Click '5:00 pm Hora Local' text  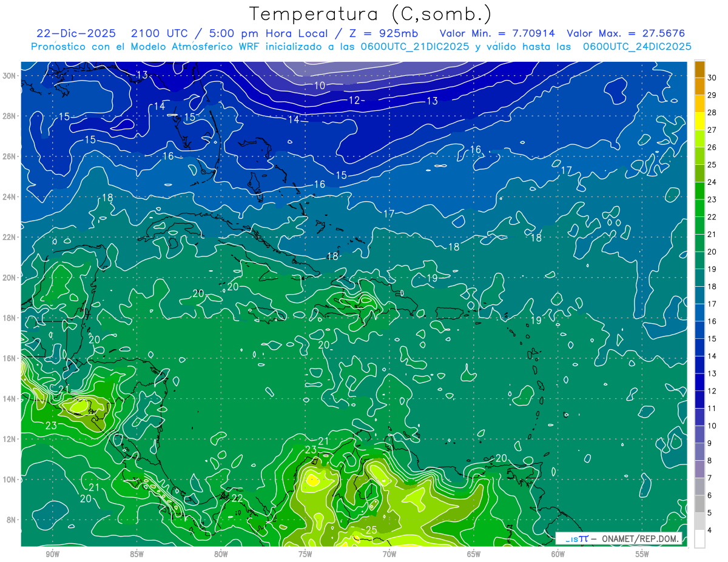(269, 33)
